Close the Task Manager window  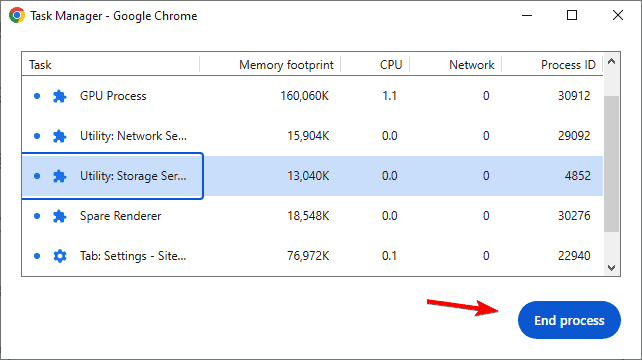coord(618,16)
